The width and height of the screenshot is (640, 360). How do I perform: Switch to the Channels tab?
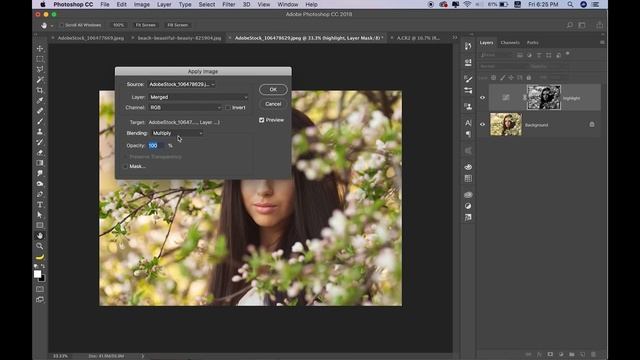point(510,42)
